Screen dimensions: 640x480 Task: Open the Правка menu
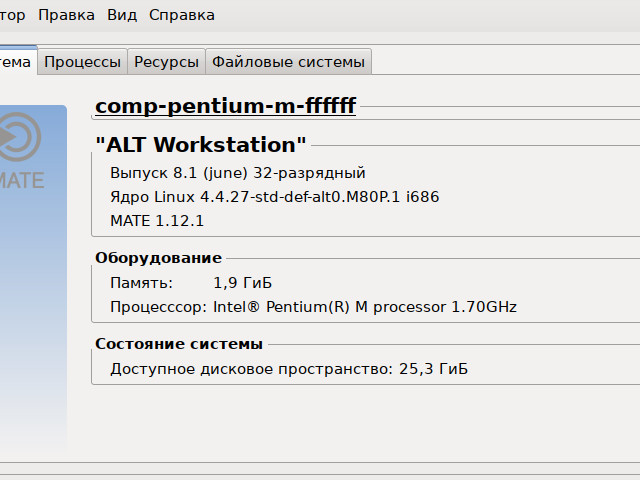66,15
